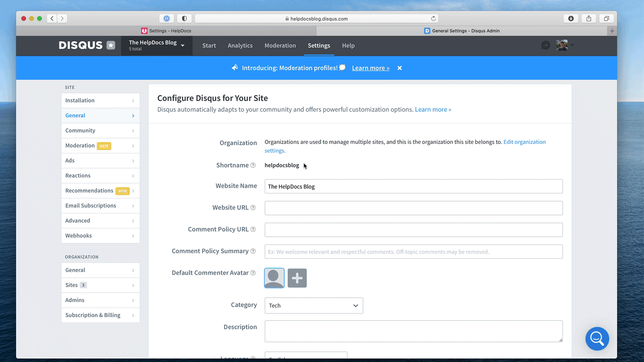Click the padlock icon in address bar
Image resolution: width=644 pixels, height=362 pixels.
(x=287, y=19)
